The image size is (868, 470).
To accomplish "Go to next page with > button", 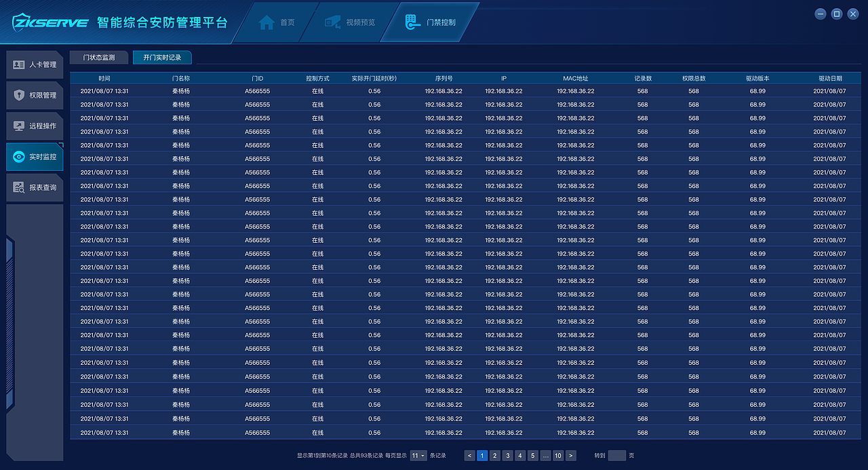I will coord(571,456).
